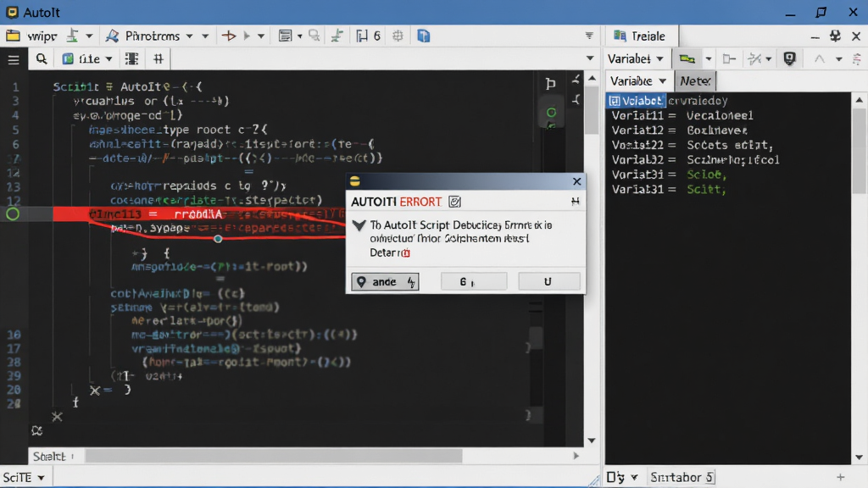
Task: Click the '6' button in the error dialog
Action: [x=474, y=281]
